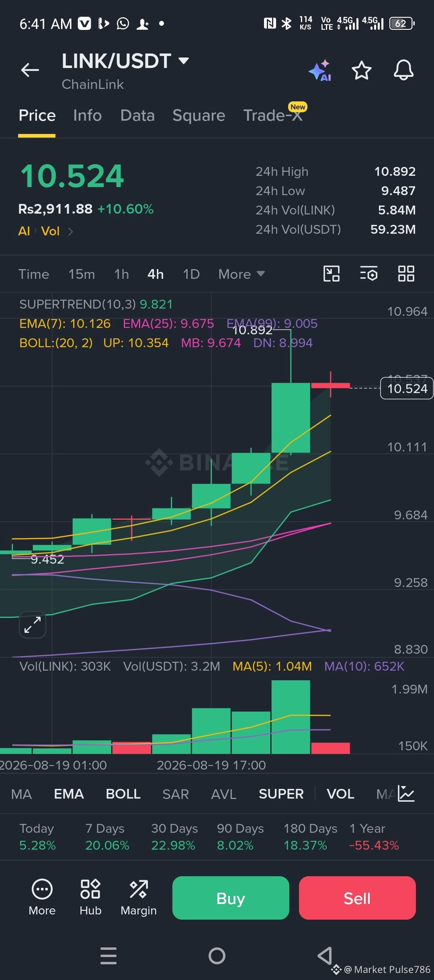Expand chart to fullscreen icon
Image resolution: width=434 pixels, height=980 pixels.
click(33, 625)
